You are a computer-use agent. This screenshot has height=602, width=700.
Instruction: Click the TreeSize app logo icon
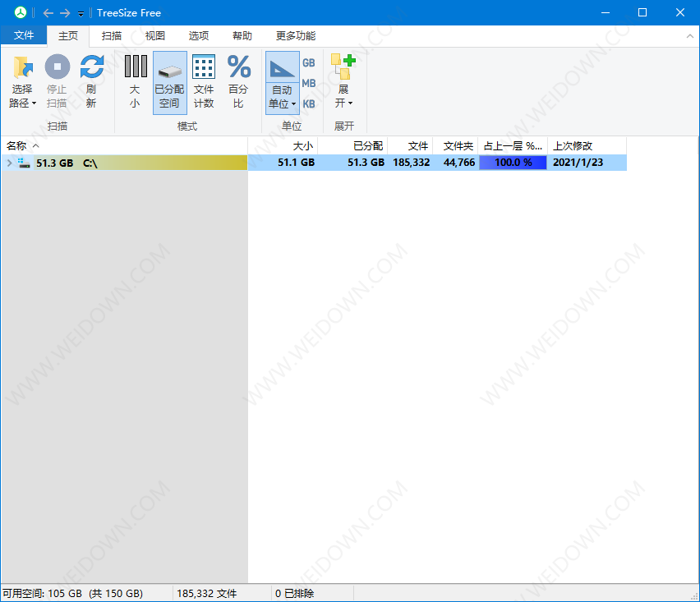click(20, 12)
